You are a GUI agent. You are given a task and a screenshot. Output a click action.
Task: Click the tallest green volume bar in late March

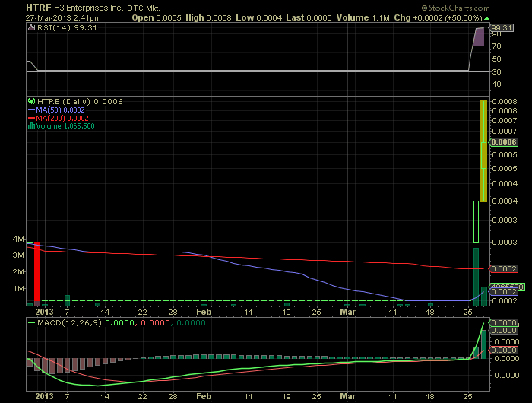[x=476, y=277]
